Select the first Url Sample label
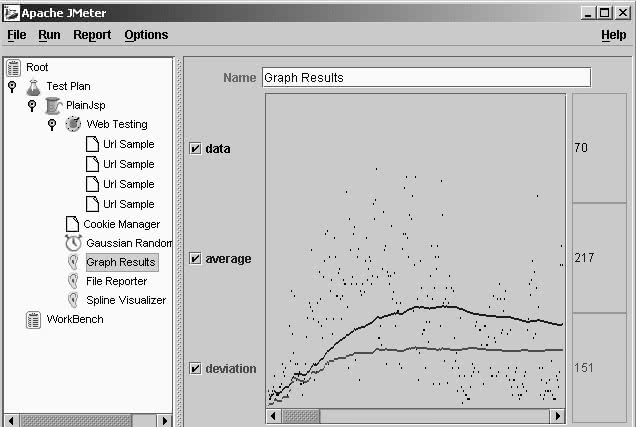The image size is (636, 427). tap(129, 144)
